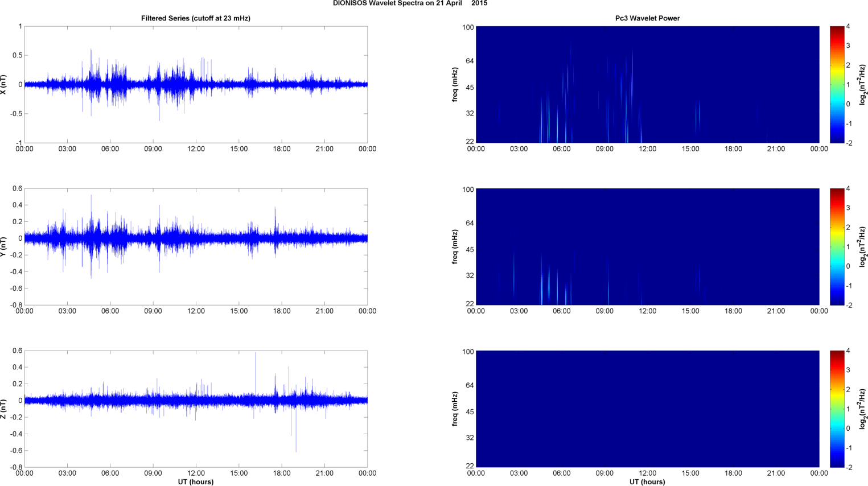Click the 18:00 tick under Y series plot

pyautogui.click(x=282, y=311)
